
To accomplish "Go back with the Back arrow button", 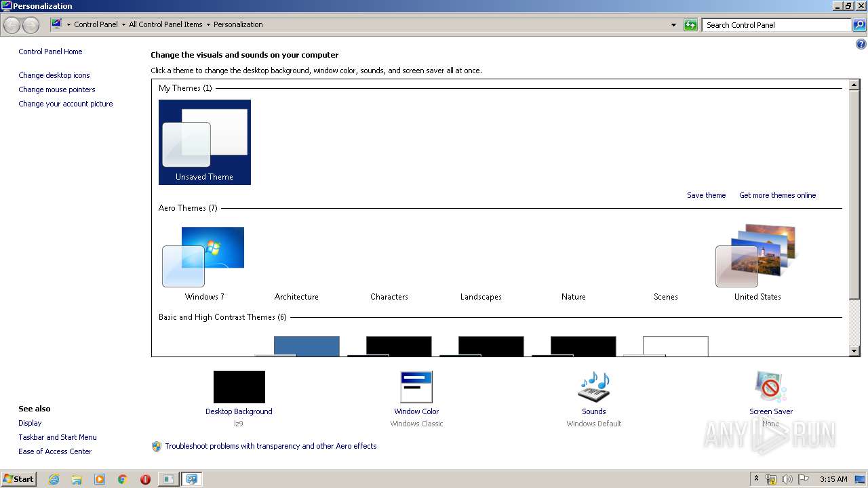I will [x=12, y=25].
